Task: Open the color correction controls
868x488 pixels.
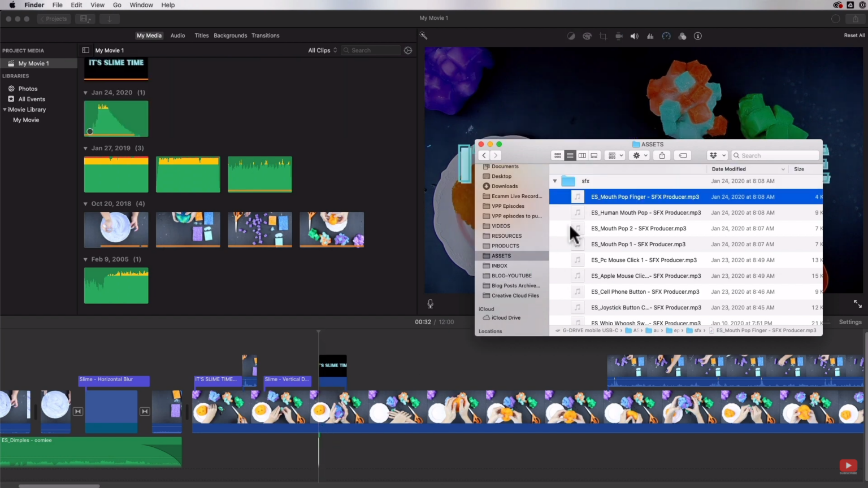Action: pos(587,36)
